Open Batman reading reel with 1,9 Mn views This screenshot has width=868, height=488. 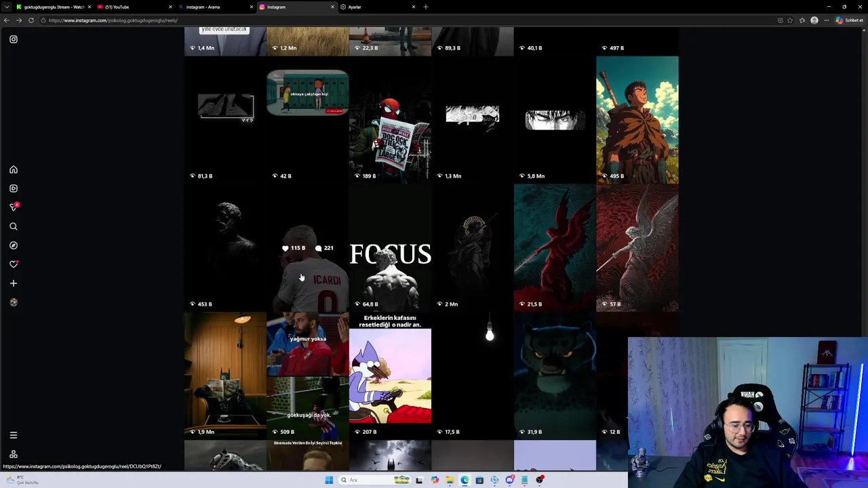click(x=225, y=375)
